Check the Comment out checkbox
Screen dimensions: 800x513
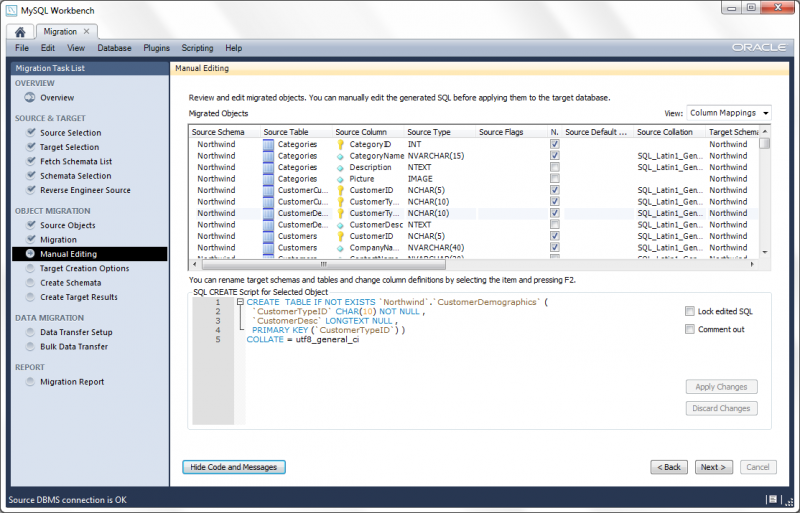689,329
